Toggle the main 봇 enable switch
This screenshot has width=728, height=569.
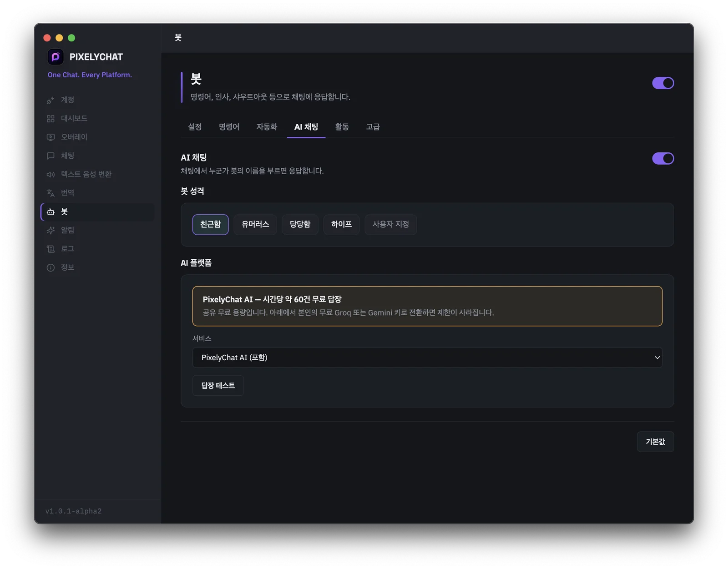663,83
